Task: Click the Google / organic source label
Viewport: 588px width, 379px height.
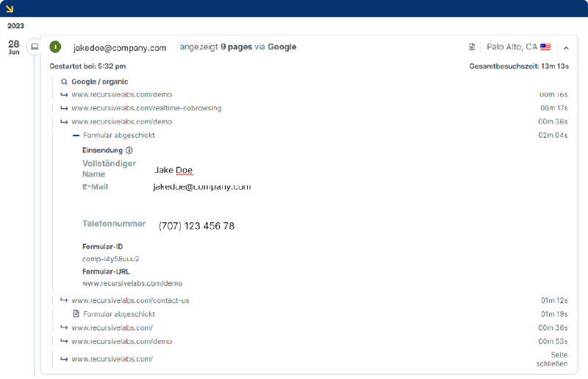Action: 100,82
